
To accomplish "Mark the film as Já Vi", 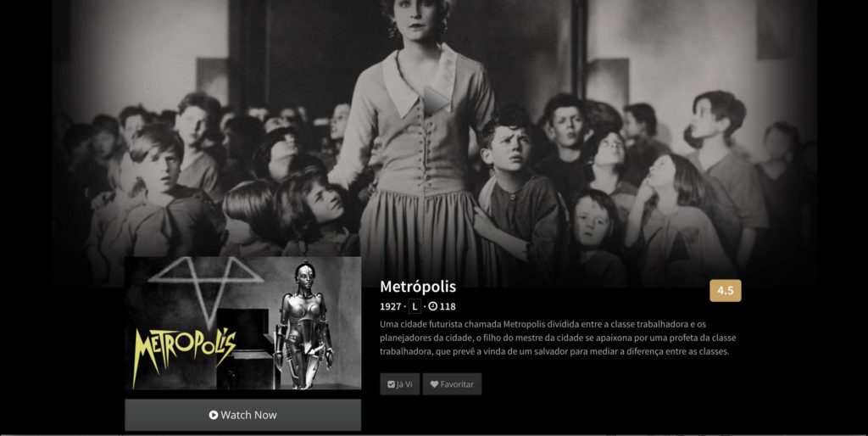I will coord(400,384).
